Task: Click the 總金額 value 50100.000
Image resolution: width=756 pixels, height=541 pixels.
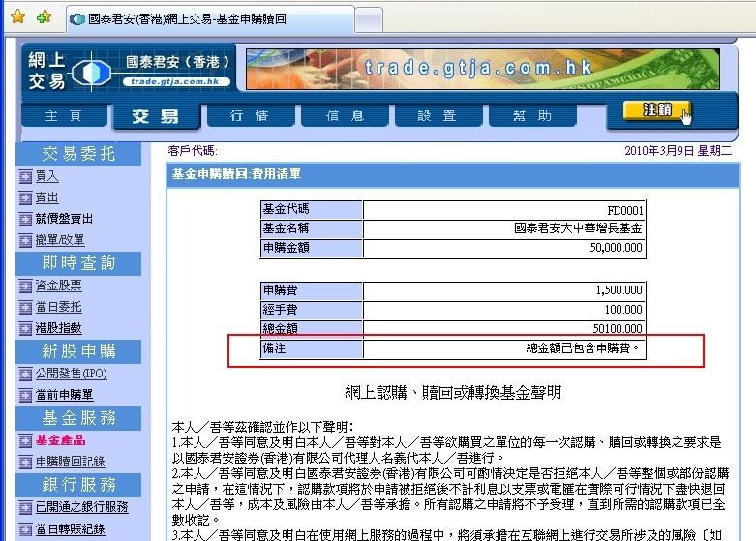Action: [618, 329]
